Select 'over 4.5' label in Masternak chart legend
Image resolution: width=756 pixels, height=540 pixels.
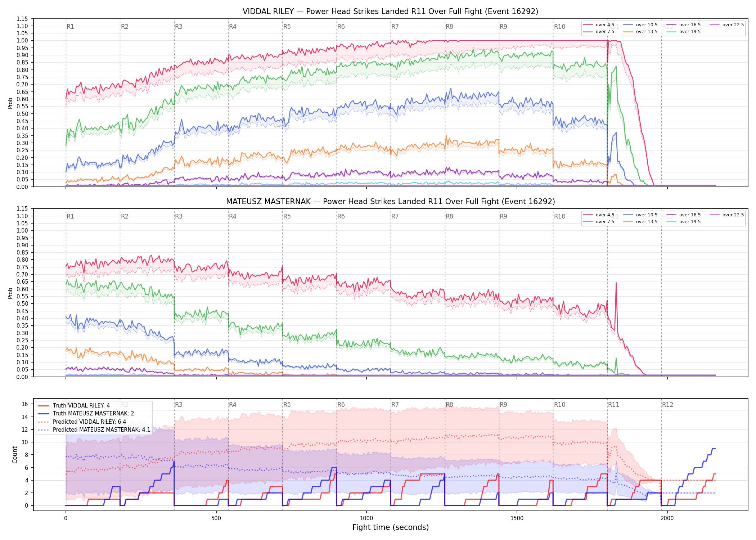point(605,215)
